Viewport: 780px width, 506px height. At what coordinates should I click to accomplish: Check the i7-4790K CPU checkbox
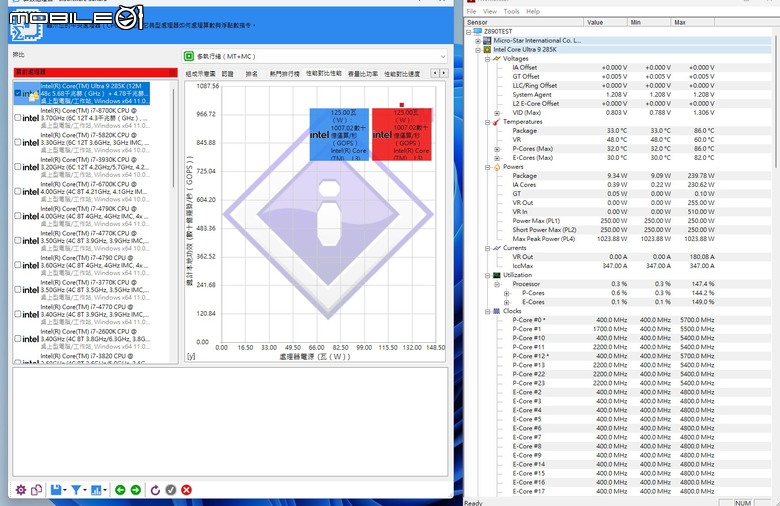pyautogui.click(x=18, y=216)
